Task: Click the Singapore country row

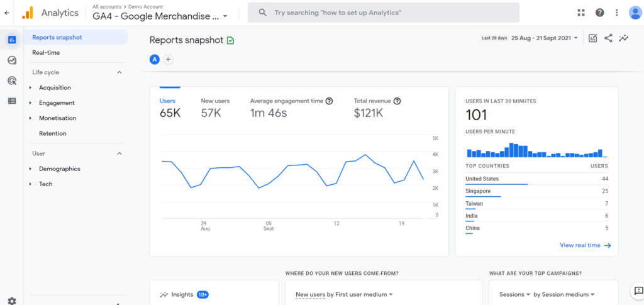Action: pyautogui.click(x=537, y=192)
